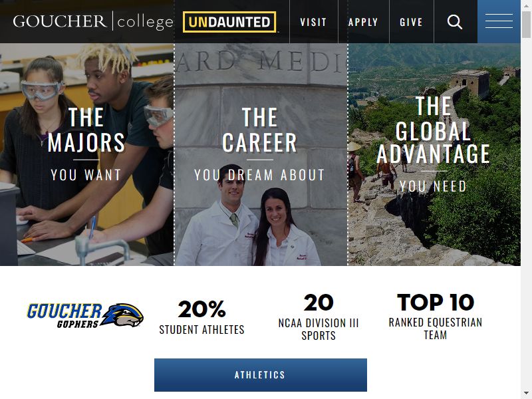Screen dimensions: 532x399
Task: Click the "You Need" subtitle text
Action: click(434, 186)
